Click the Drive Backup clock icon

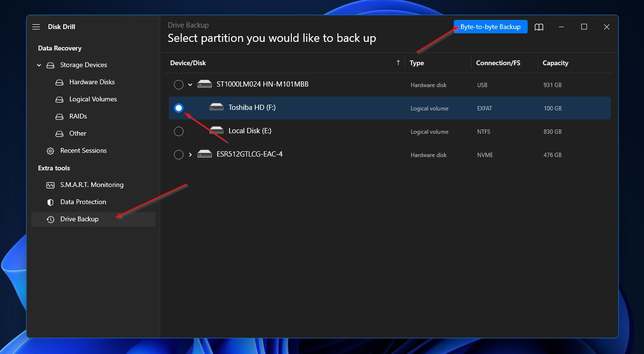[50, 219]
